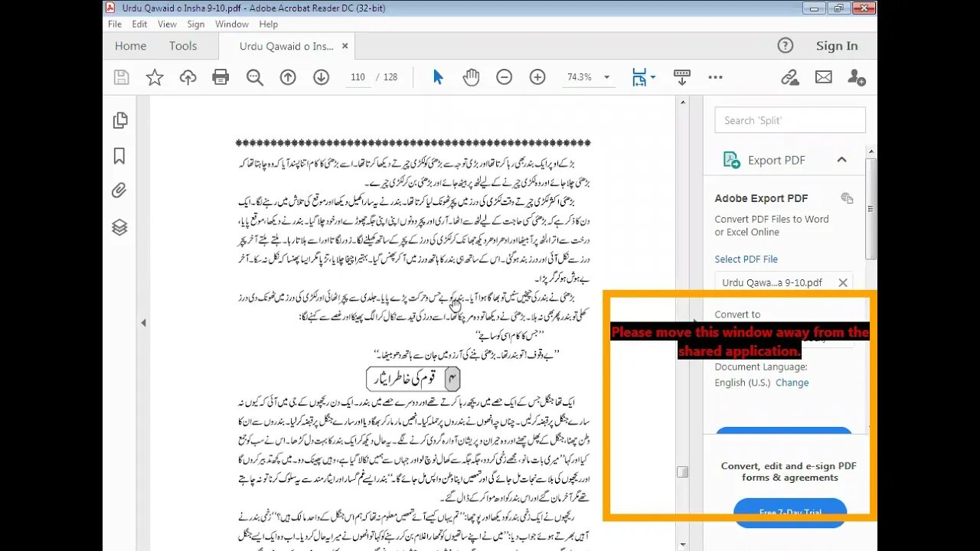Upload to cloud icon

[188, 77]
